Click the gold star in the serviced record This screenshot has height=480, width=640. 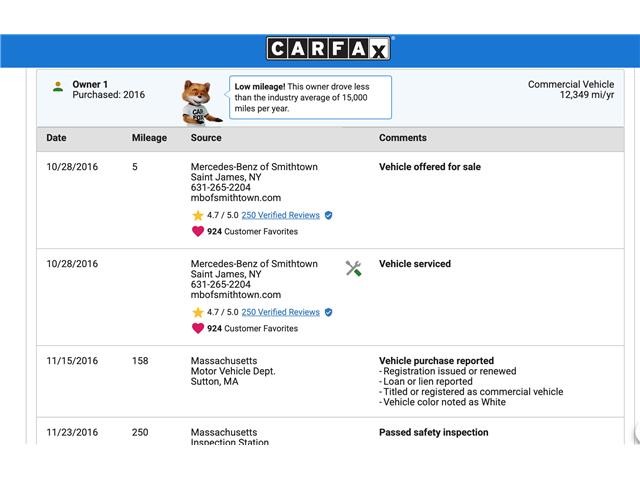point(198,312)
